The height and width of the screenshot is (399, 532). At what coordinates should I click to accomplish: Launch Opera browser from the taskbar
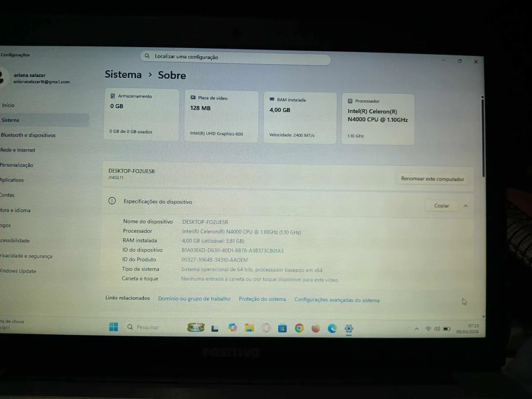(x=266, y=328)
